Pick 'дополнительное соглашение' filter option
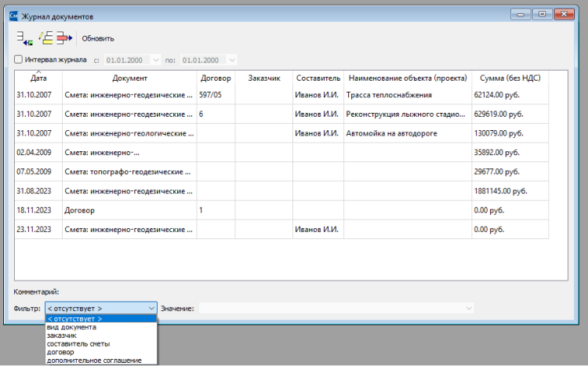 coord(94,361)
